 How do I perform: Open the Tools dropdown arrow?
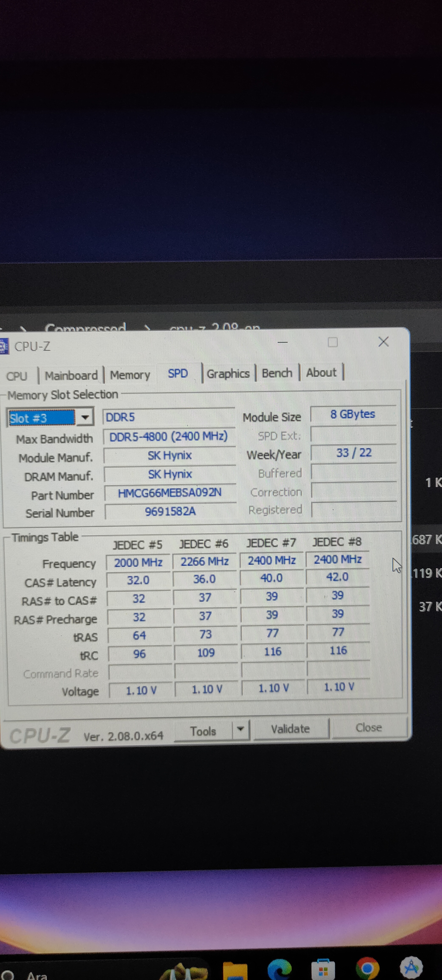click(240, 729)
